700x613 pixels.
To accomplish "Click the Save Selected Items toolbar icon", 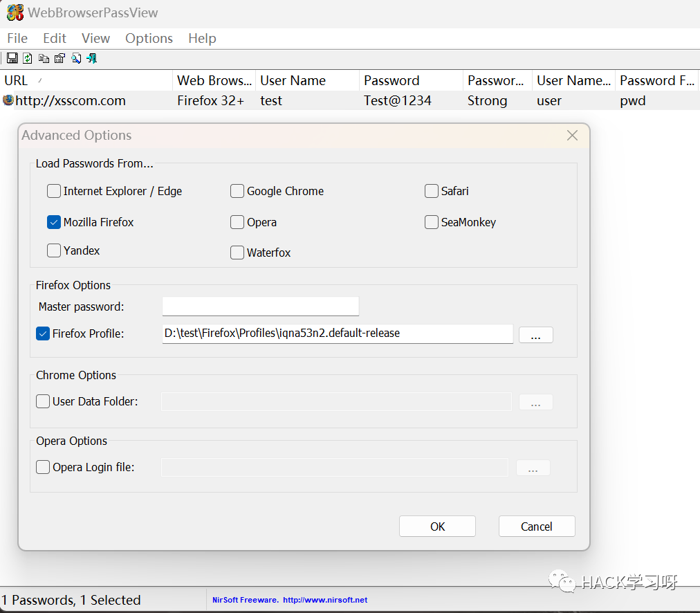I will click(x=12, y=58).
